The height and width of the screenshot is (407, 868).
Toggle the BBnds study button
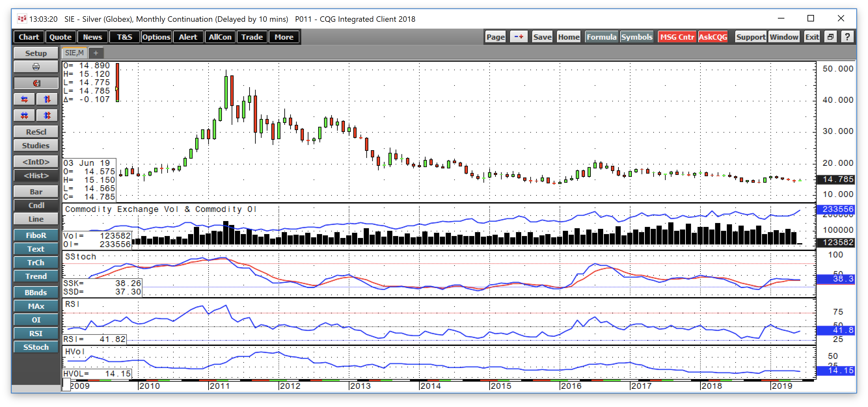[36, 292]
